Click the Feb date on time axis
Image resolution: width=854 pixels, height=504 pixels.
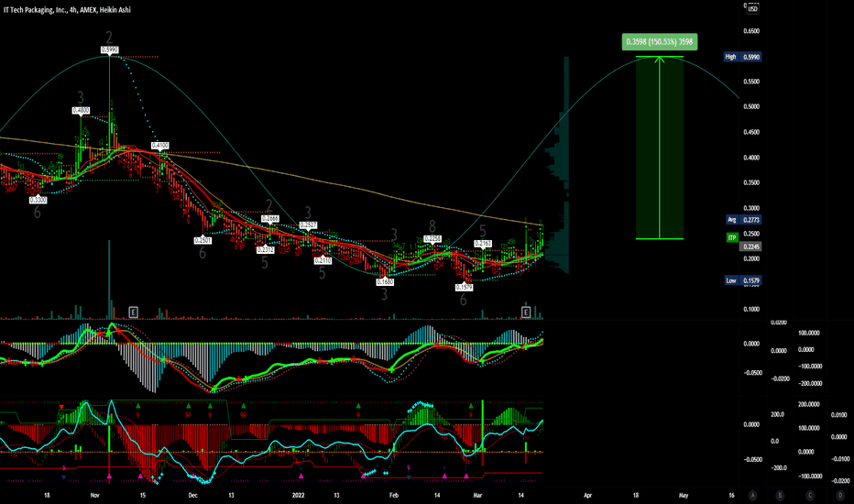(394, 495)
